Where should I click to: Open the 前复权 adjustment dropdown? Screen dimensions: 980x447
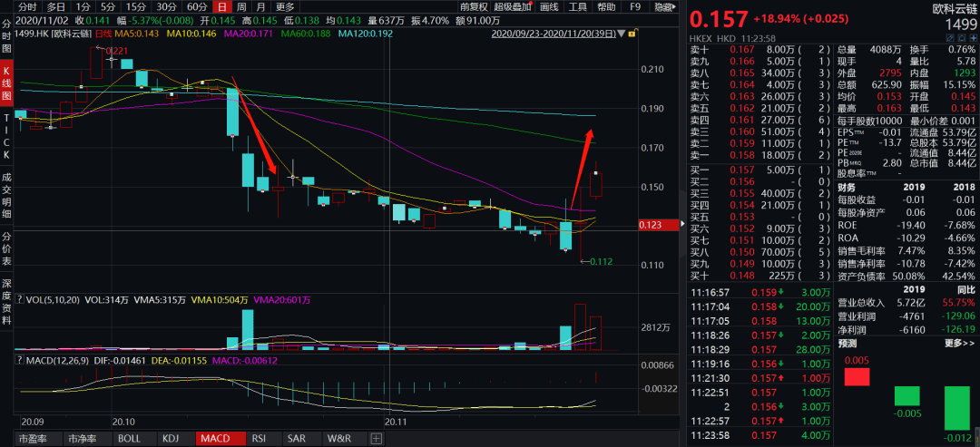[473, 6]
